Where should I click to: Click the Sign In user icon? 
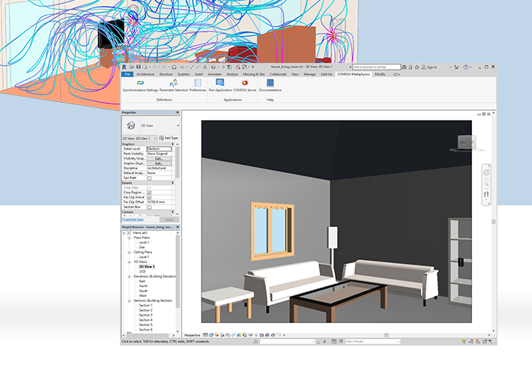(423, 67)
